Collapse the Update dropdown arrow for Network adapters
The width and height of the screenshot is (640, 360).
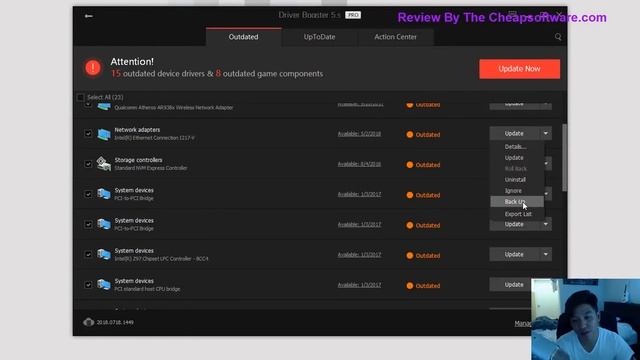point(546,133)
